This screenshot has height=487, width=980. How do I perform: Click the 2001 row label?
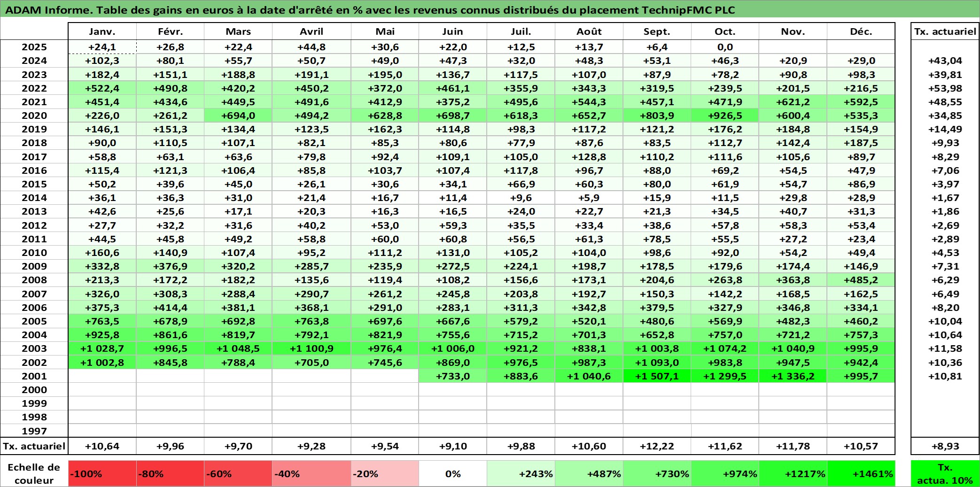pos(34,376)
